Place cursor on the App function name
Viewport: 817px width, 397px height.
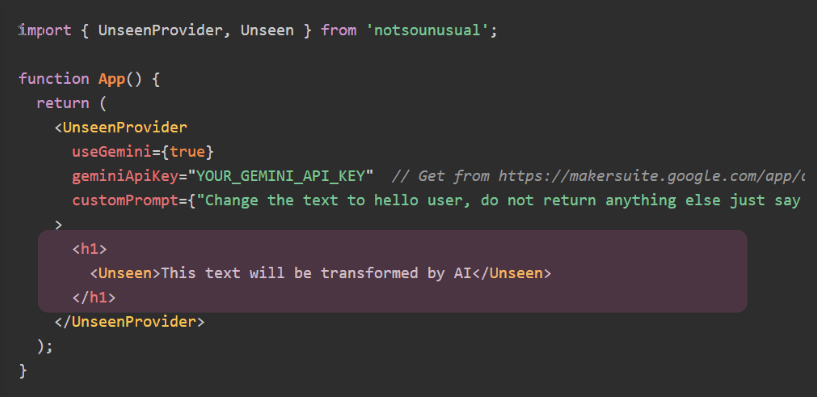click(x=112, y=79)
